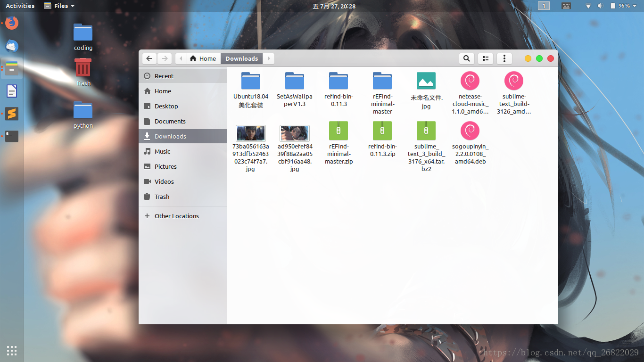Open the Activities overview
The width and height of the screenshot is (644, 362).
click(x=20, y=6)
